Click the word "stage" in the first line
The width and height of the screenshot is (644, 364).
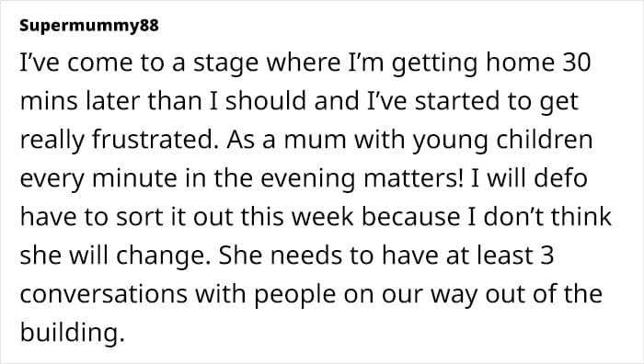[x=226, y=64]
